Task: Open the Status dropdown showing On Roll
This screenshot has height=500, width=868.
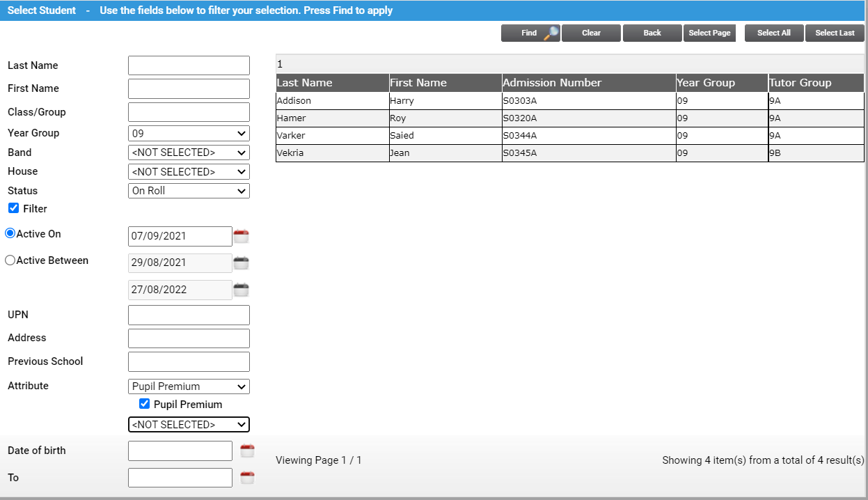Action: coord(188,190)
